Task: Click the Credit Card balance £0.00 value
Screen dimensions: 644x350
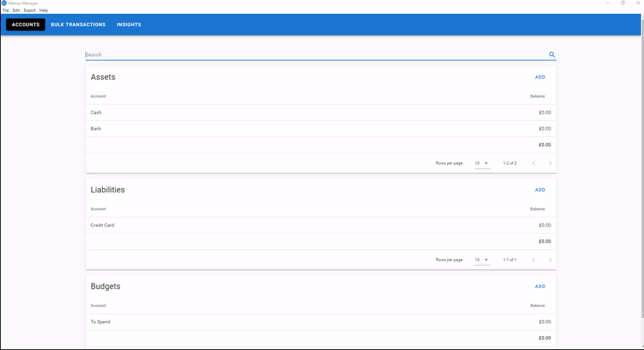Action: (545, 225)
